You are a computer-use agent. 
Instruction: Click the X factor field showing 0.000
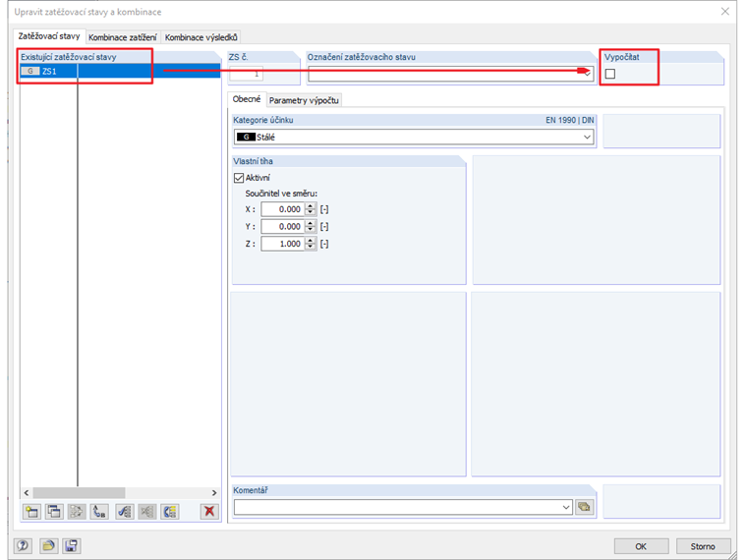[283, 209]
